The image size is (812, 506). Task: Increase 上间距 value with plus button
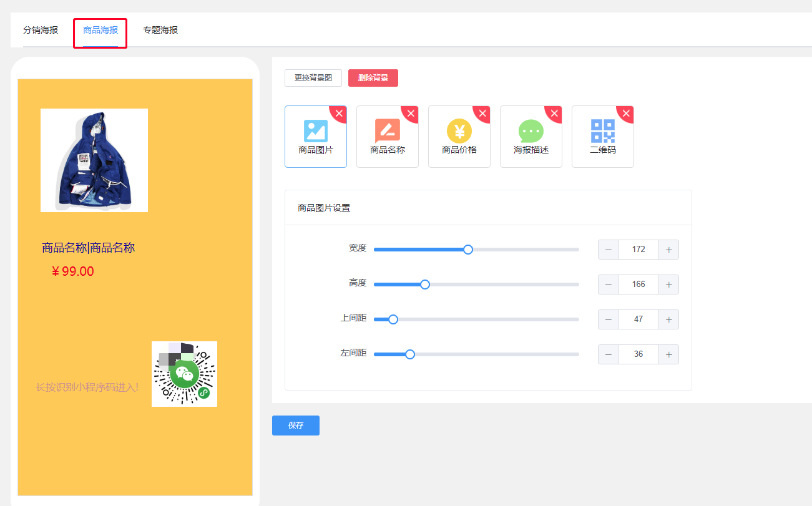click(668, 319)
